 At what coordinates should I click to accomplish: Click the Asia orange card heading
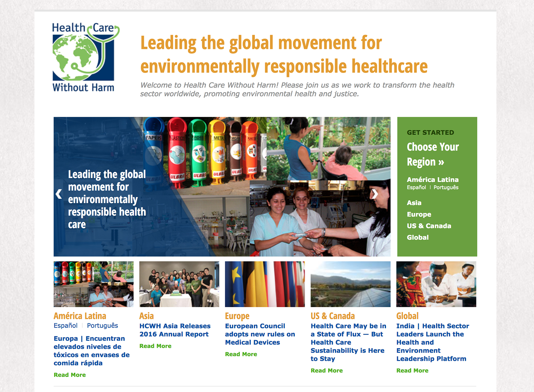pyautogui.click(x=146, y=316)
